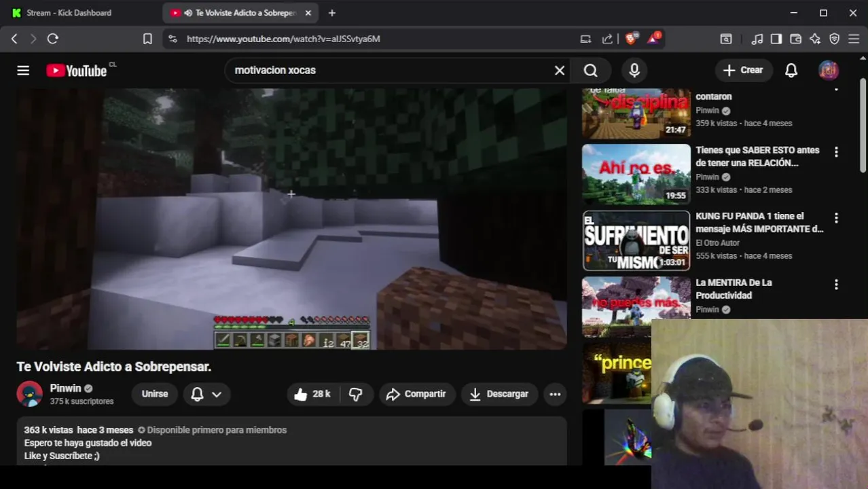Open the Brave VPN shield icon
This screenshot has width=868, height=489.
[x=835, y=39]
